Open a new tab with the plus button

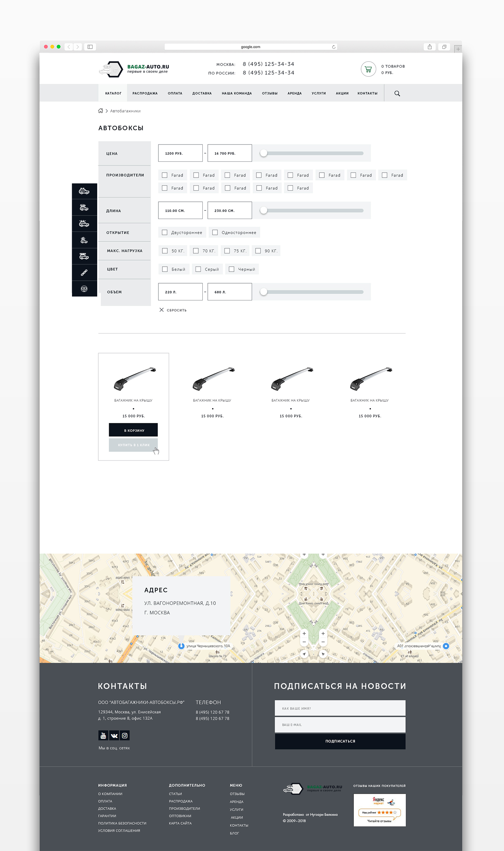(458, 49)
